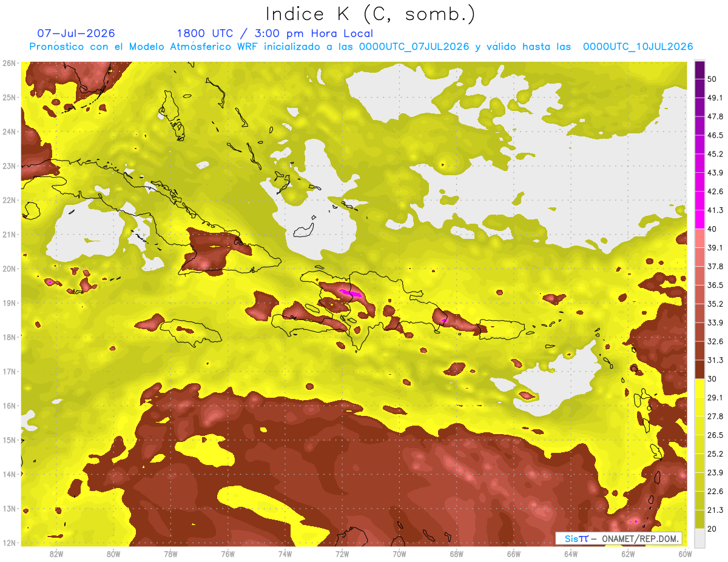The width and height of the screenshot is (728, 562).
Task: Click the colorbar label '30'
Action: coord(712,379)
